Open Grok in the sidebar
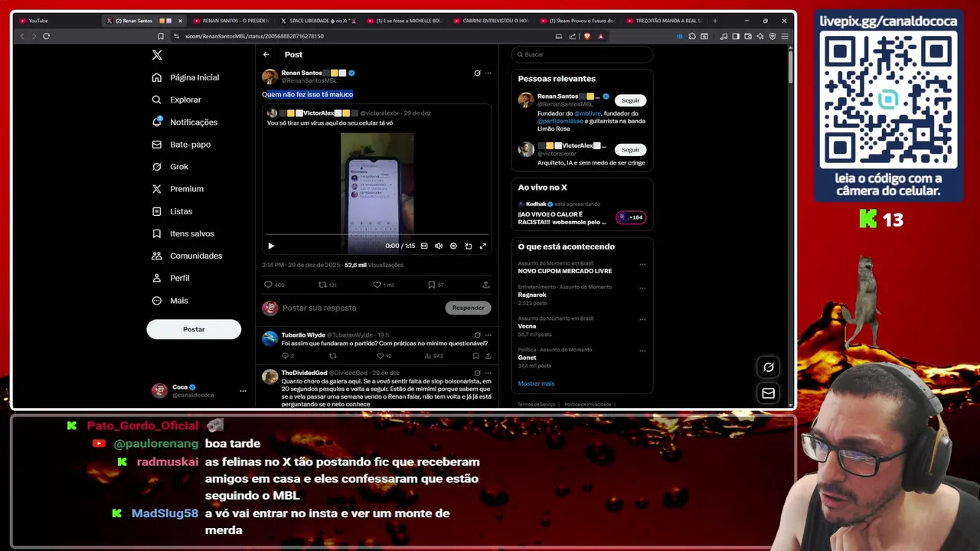 click(x=170, y=166)
